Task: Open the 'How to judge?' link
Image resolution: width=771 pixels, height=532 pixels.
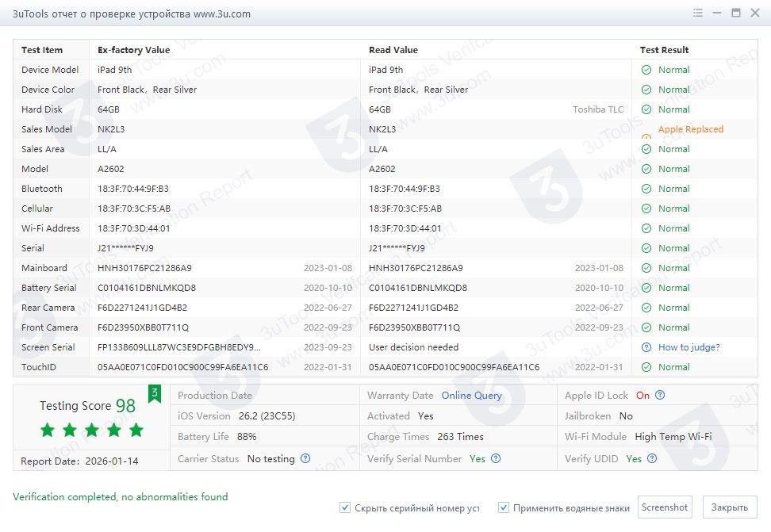Action: pyautogui.click(x=689, y=347)
